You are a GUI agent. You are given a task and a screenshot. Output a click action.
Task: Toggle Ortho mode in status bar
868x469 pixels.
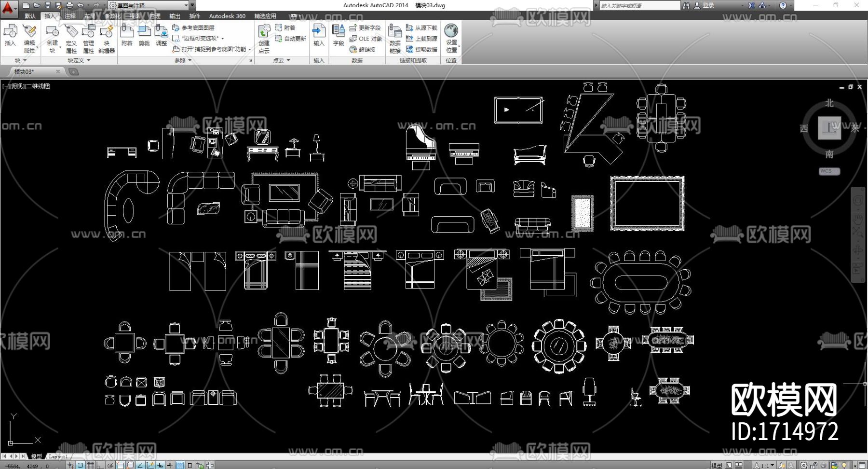pos(100,465)
